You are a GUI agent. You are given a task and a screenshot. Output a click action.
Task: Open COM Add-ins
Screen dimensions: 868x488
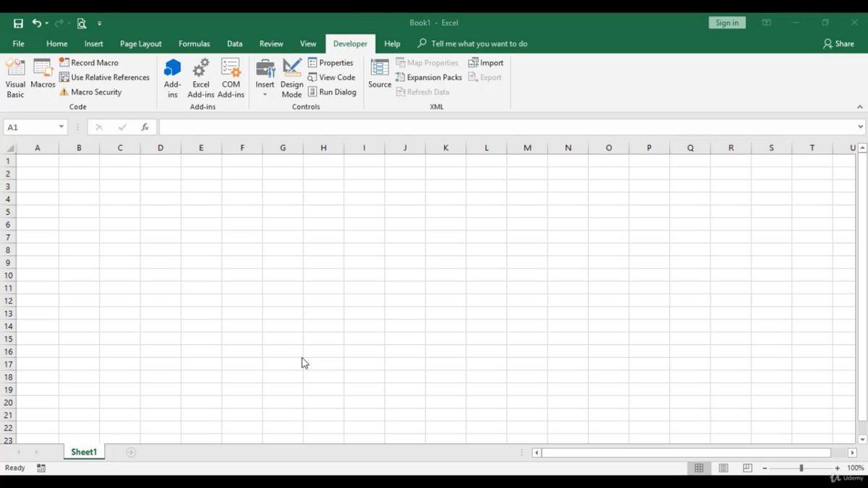point(231,76)
